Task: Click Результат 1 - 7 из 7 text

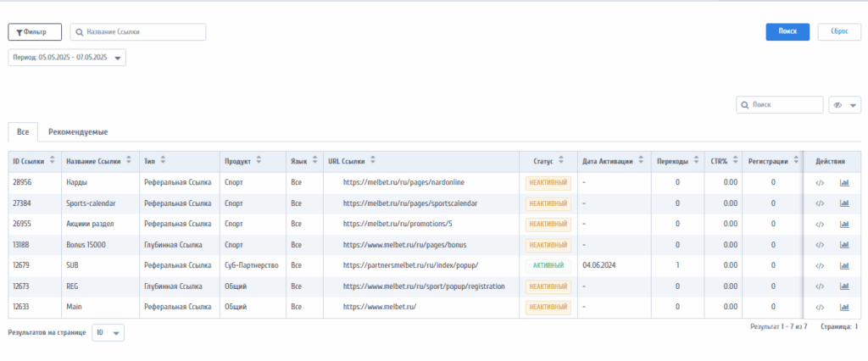Action: [x=779, y=326]
